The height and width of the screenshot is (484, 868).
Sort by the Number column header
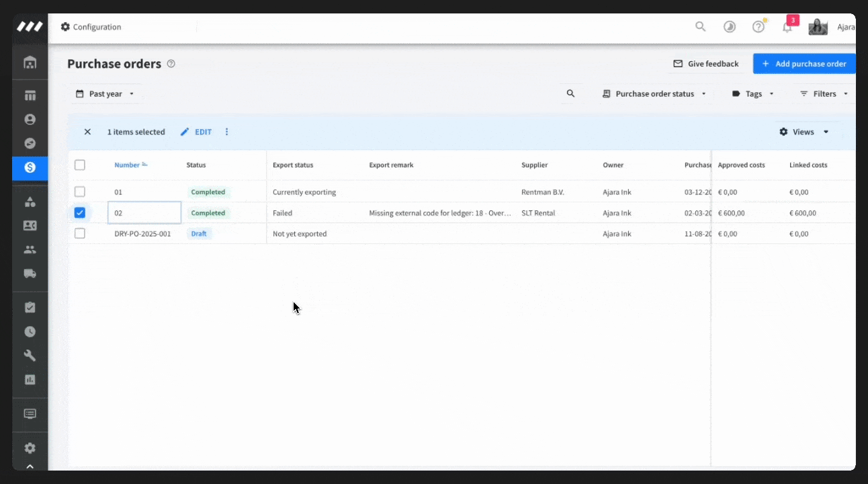point(130,165)
